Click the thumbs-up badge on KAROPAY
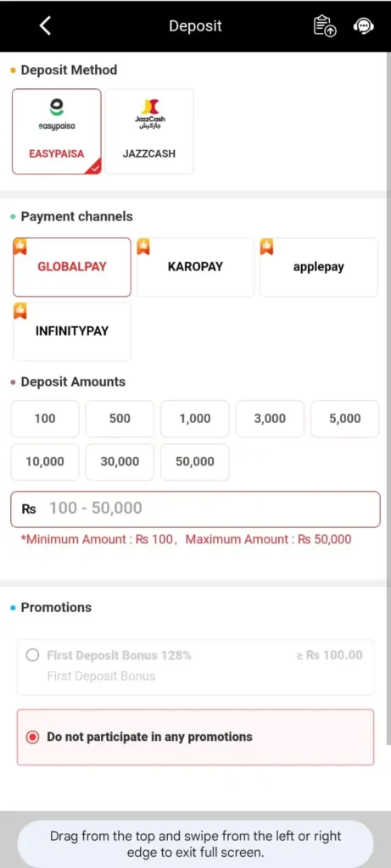The height and width of the screenshot is (868, 391). point(143,247)
